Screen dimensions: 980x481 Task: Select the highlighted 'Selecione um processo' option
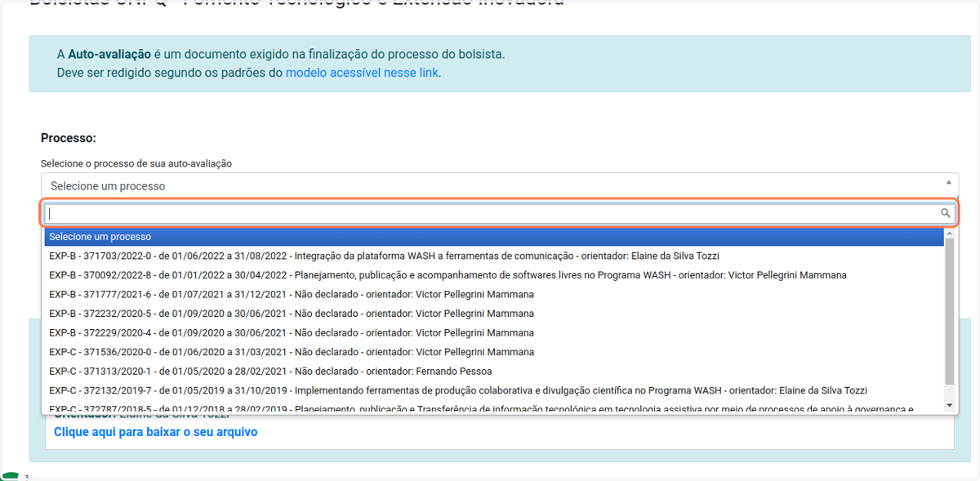pyautogui.click(x=494, y=237)
